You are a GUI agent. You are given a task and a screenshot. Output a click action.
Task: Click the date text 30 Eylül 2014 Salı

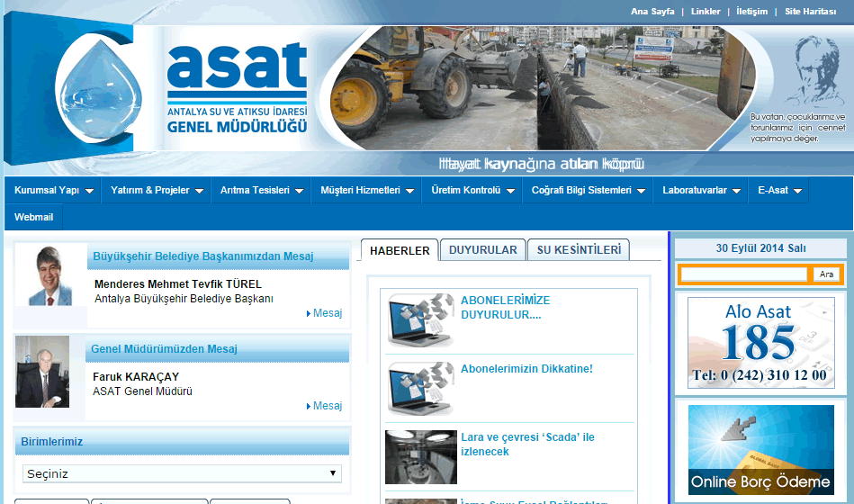[x=761, y=248]
